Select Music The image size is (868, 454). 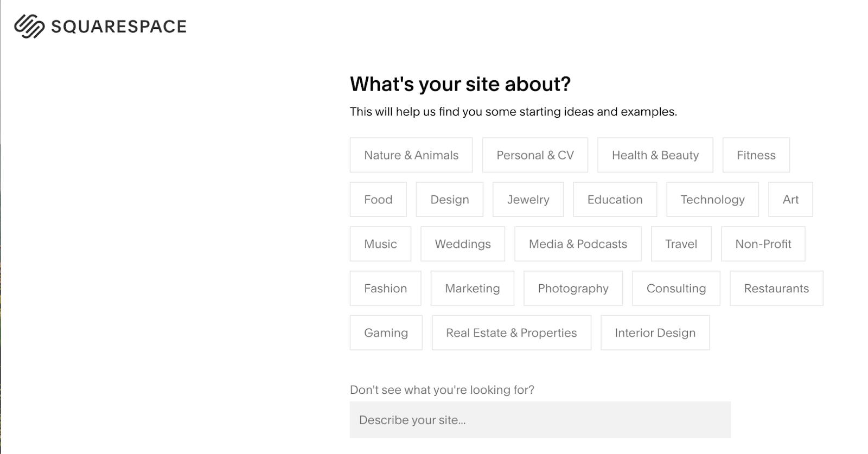coord(380,244)
